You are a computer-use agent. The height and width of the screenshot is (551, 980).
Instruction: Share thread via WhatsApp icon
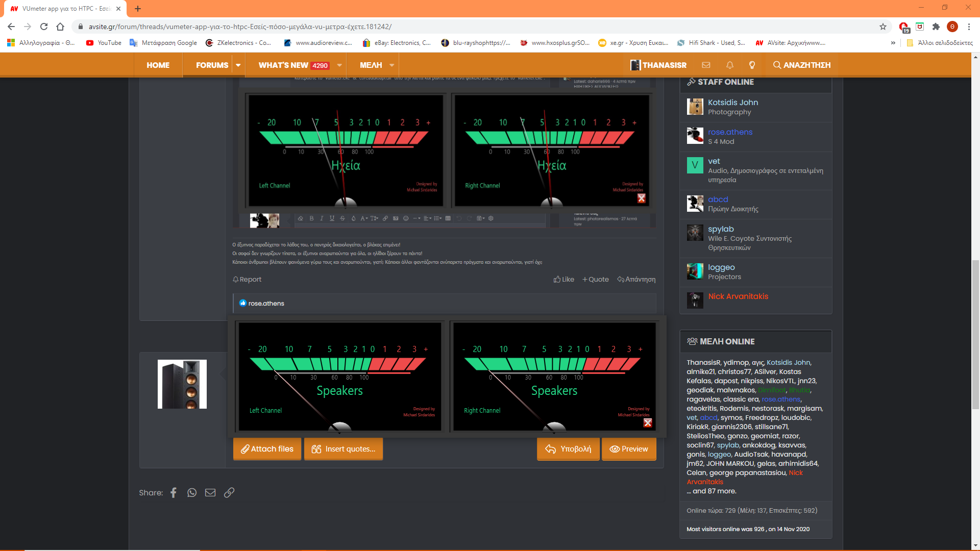point(192,492)
